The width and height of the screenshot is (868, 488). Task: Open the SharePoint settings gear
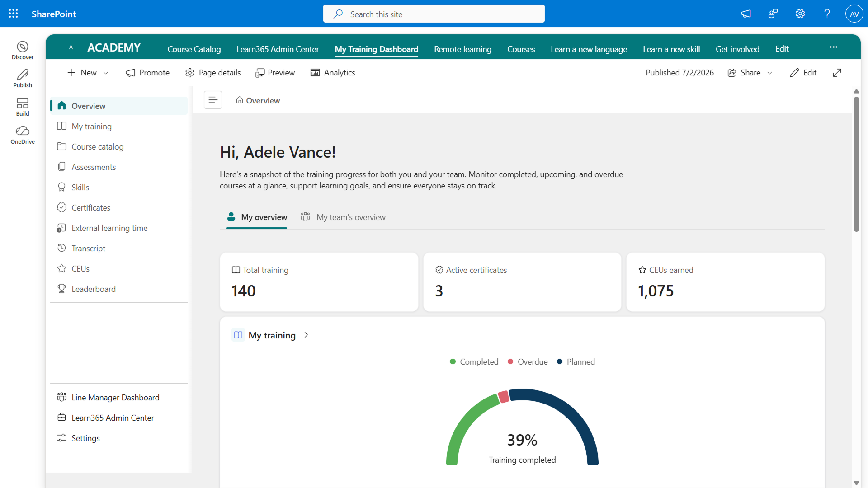[800, 14]
